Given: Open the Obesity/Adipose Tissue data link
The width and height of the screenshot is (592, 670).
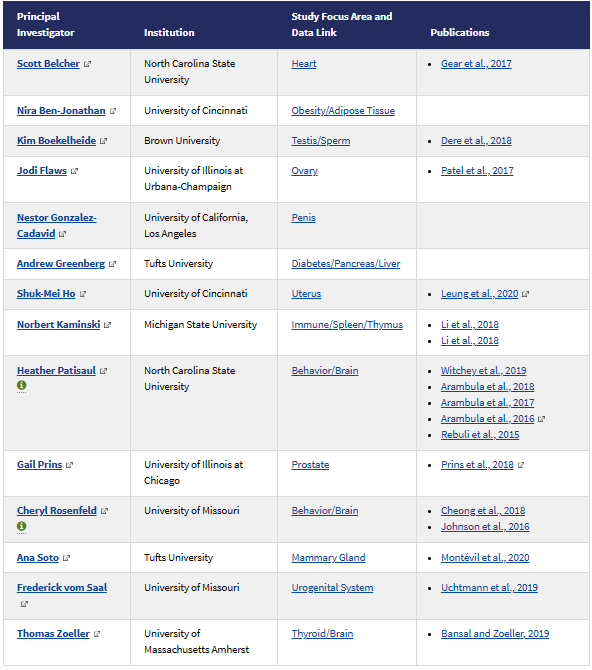Looking at the screenshot, I should [x=343, y=111].
